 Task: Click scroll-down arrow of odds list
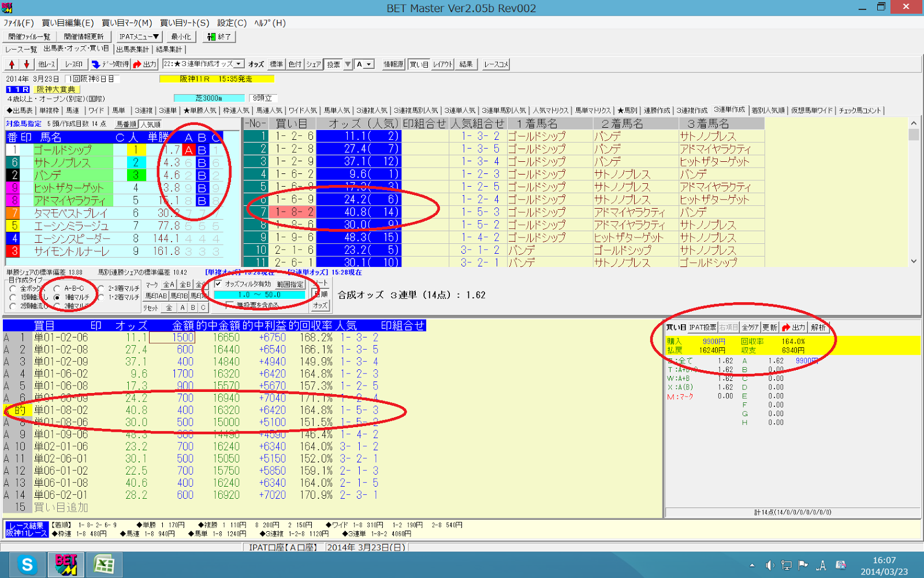pyautogui.click(x=914, y=261)
